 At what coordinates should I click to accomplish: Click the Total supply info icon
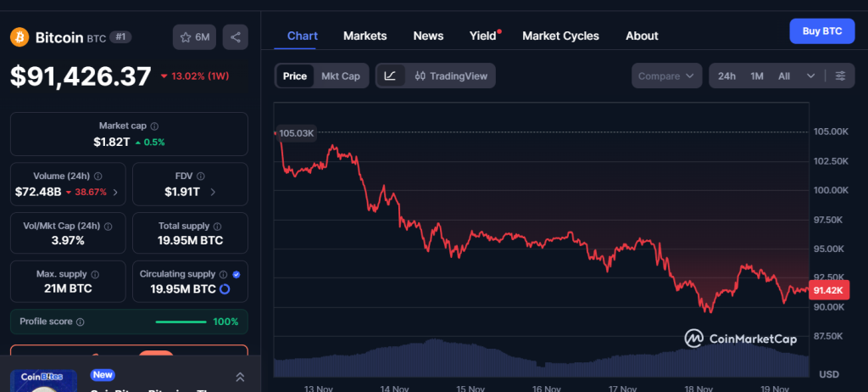tap(217, 227)
